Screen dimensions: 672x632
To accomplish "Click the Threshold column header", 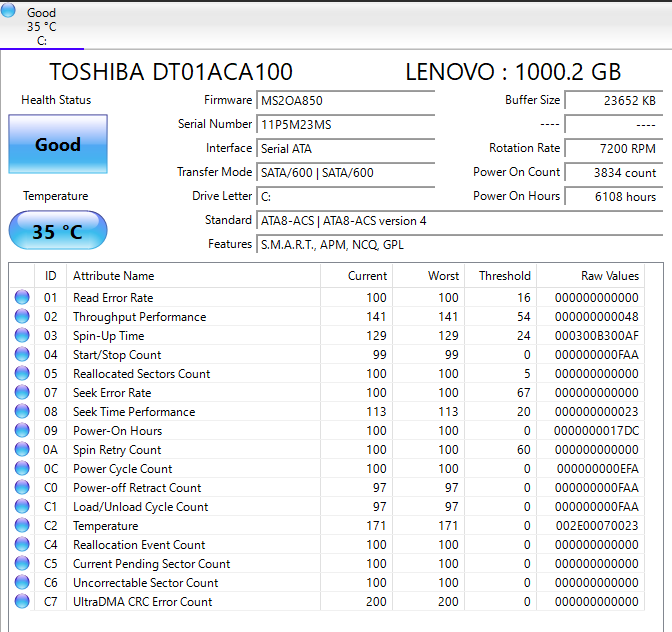I will pyautogui.click(x=501, y=276).
